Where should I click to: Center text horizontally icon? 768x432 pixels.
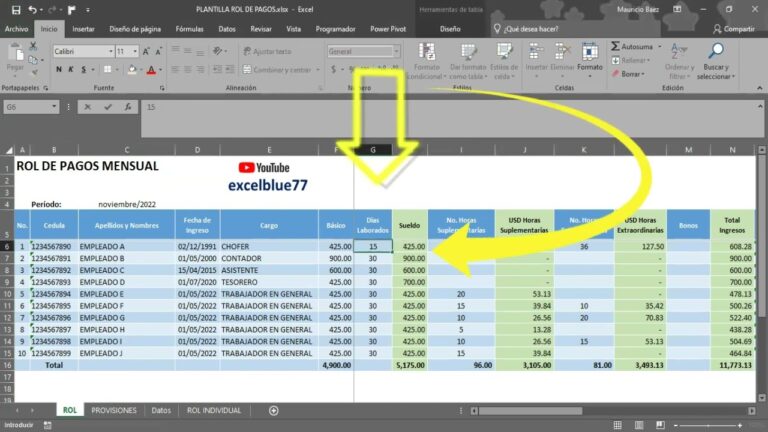(x=188, y=70)
